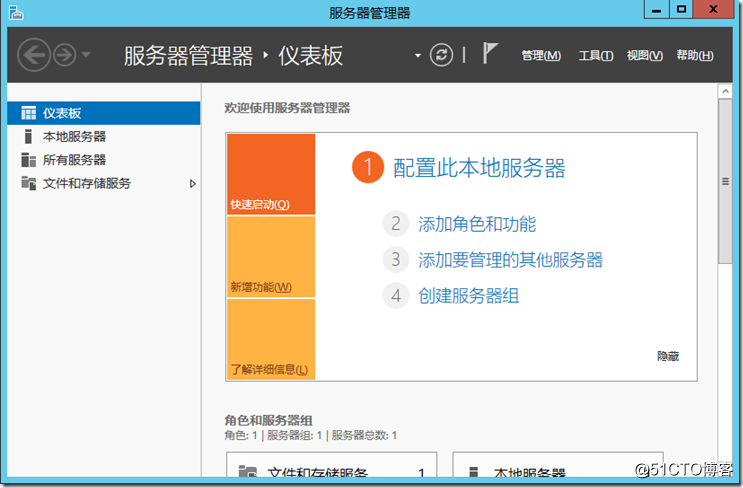Image resolution: width=743 pixels, height=488 pixels.
Task: Click the 创建服务器组 link
Action: point(468,296)
